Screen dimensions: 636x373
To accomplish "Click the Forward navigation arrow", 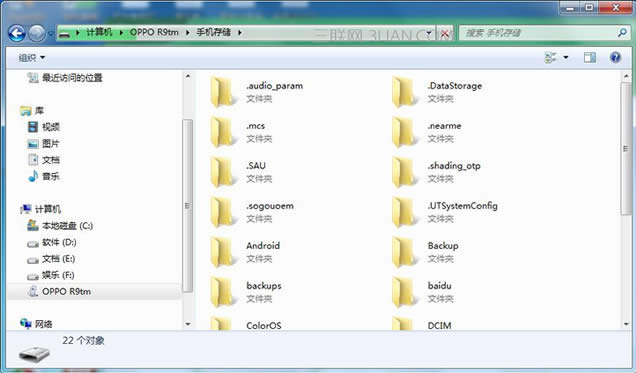I will [x=37, y=33].
